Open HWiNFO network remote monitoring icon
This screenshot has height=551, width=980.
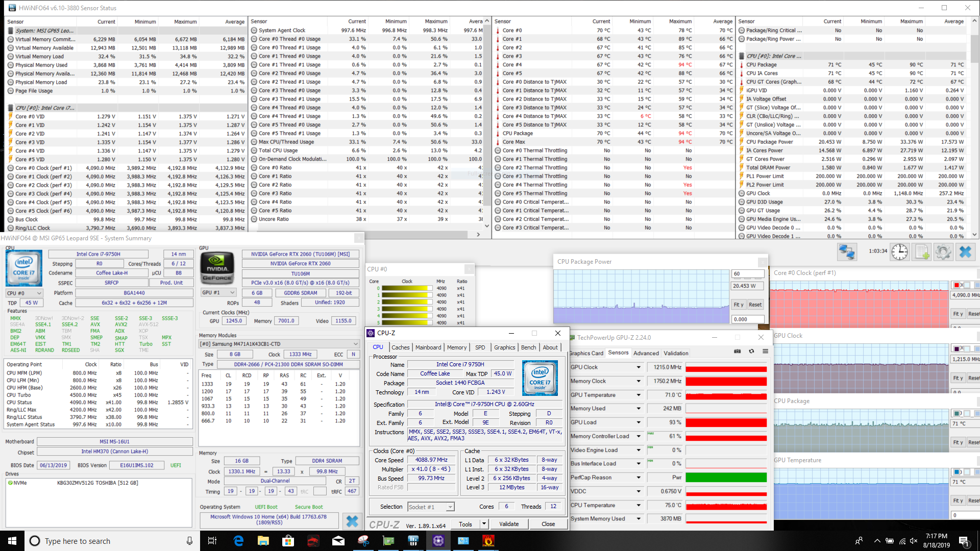pyautogui.click(x=847, y=252)
